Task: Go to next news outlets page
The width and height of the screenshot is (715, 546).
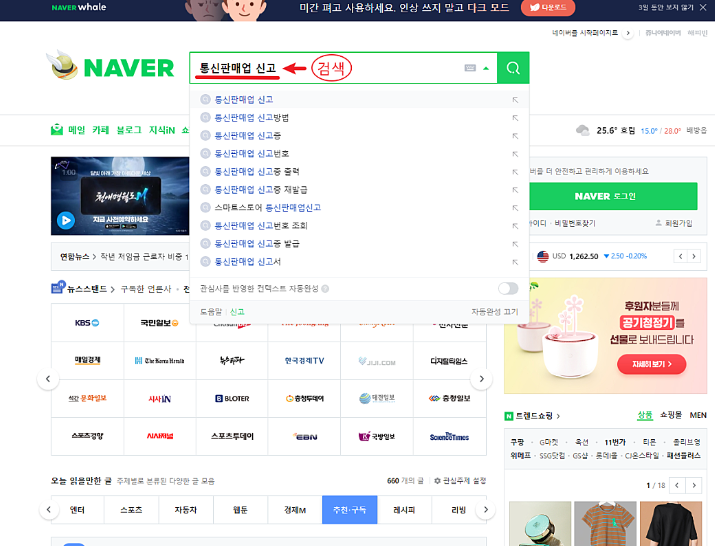Action: pyautogui.click(x=482, y=379)
